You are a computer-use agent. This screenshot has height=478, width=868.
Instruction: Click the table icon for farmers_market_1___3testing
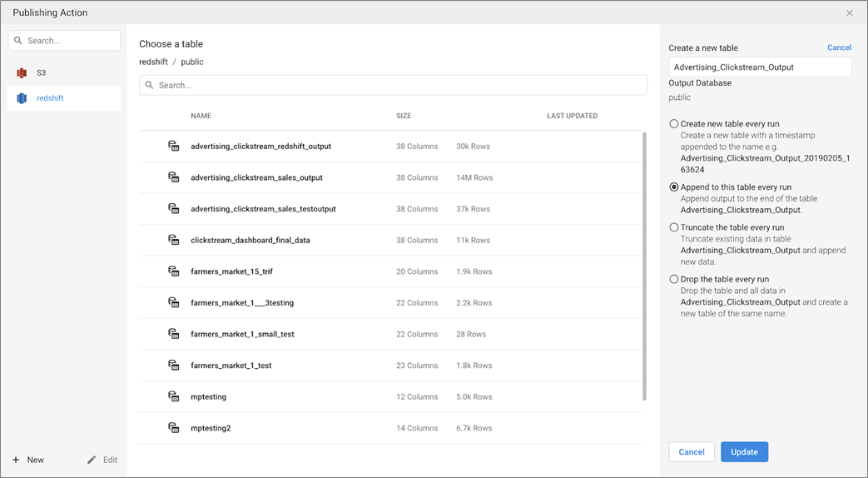[x=174, y=302]
